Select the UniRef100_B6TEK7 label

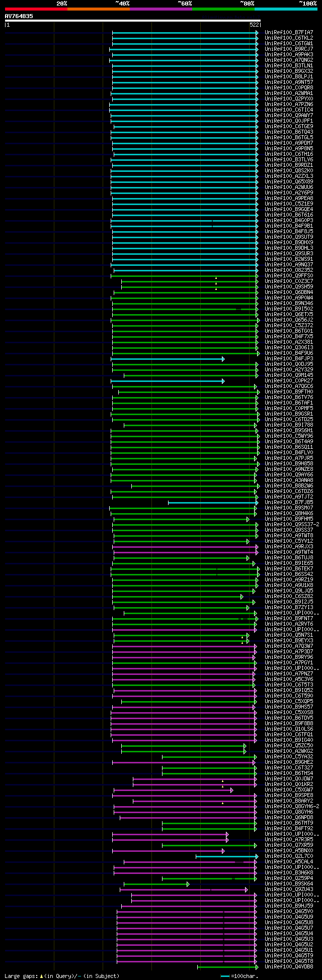click(x=289, y=568)
